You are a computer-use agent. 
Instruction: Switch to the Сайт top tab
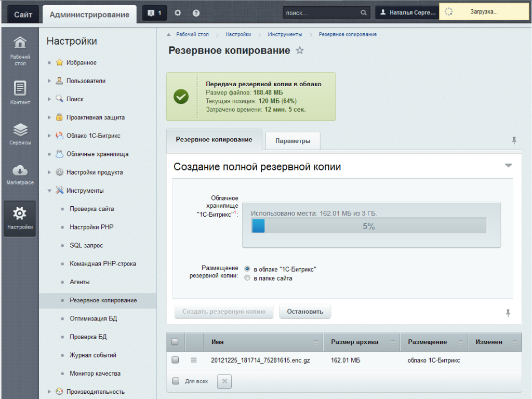pos(23,14)
